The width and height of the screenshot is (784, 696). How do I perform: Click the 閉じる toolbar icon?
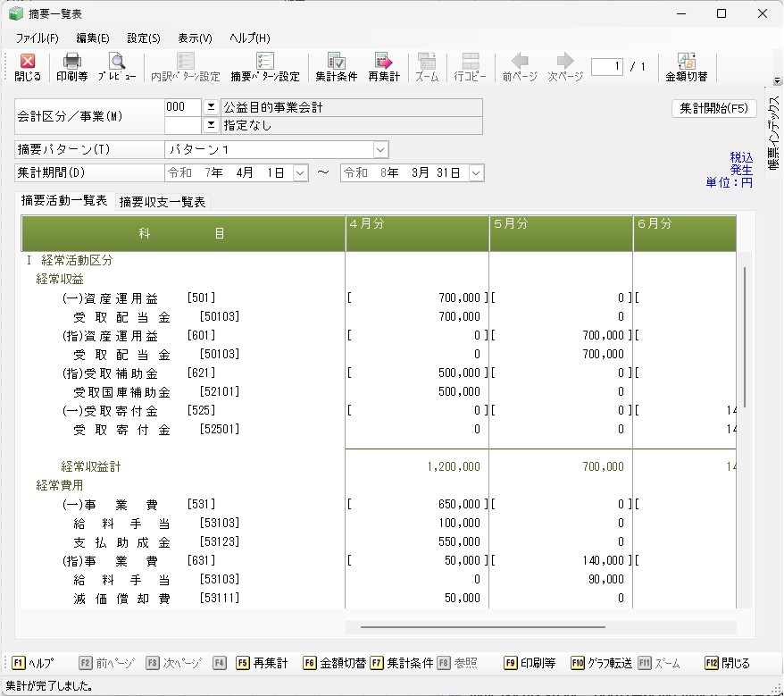pyautogui.click(x=28, y=67)
